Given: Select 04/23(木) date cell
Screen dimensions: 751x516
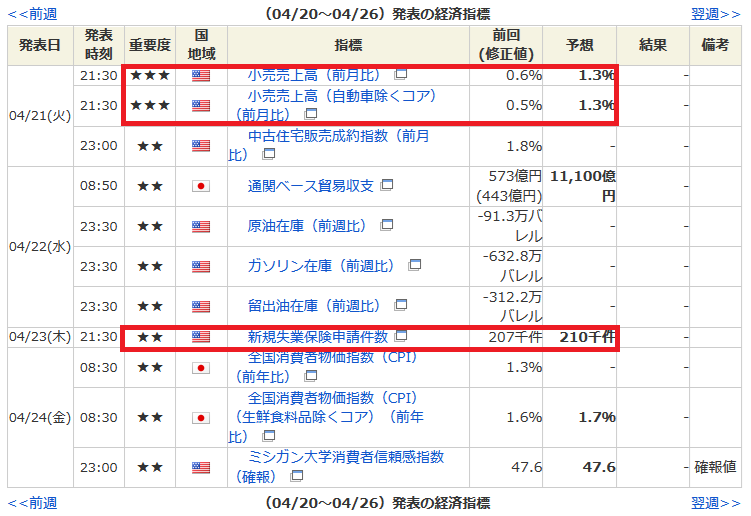Looking at the screenshot, I should (x=40, y=337).
